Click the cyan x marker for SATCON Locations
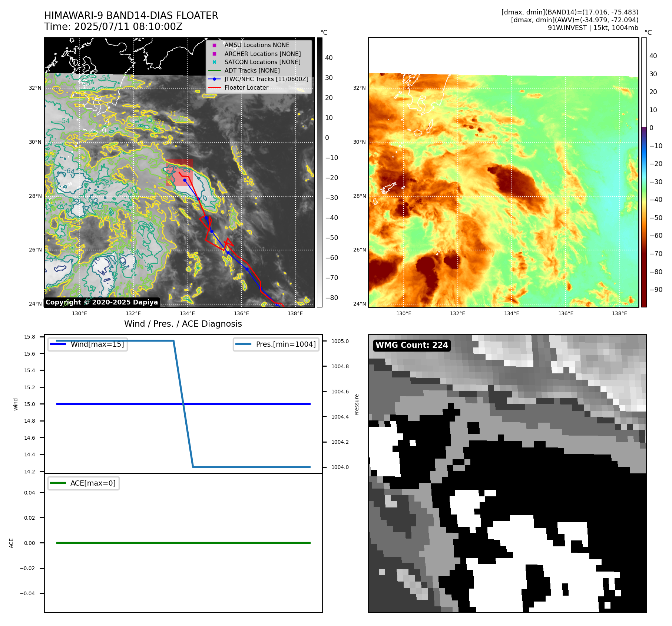 214,62
